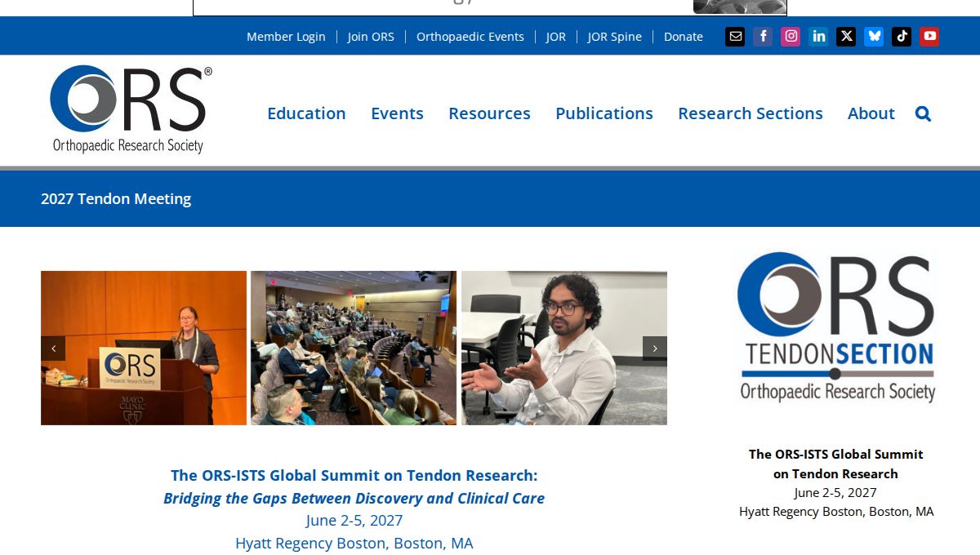Open the email envelope icon

[735, 36]
